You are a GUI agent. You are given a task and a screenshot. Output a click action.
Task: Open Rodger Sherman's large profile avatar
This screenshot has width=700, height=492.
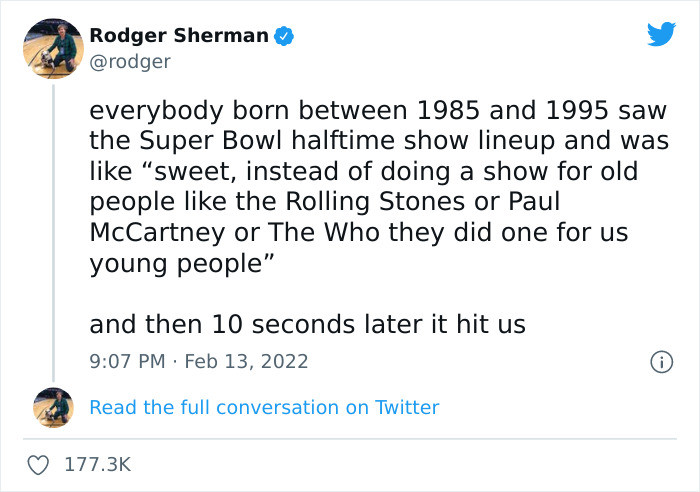(52, 48)
